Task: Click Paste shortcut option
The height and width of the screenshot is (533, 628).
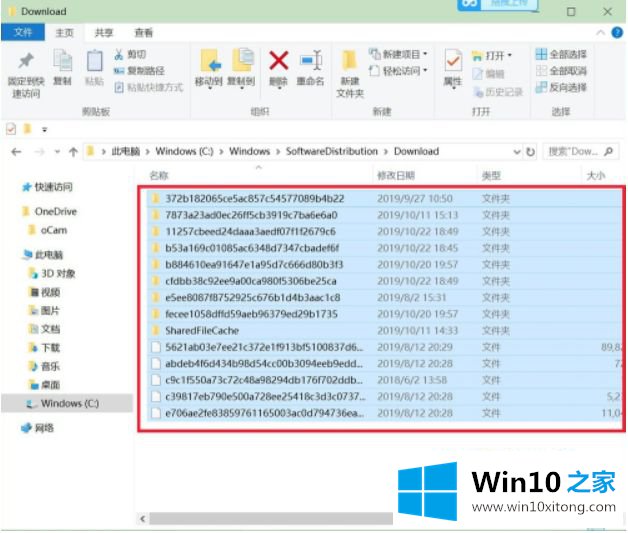Action: pyautogui.click(x=149, y=87)
